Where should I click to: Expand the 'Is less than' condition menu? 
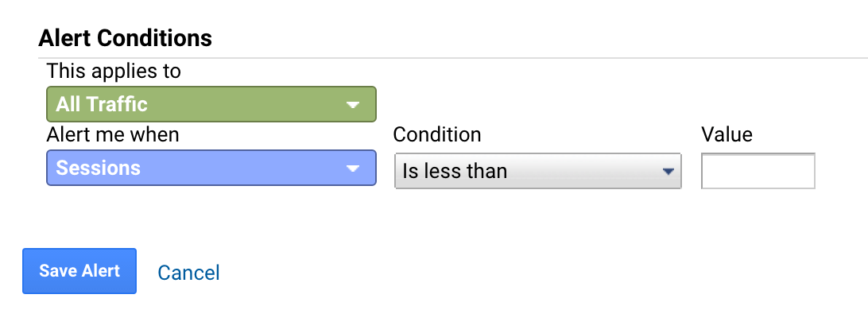537,171
